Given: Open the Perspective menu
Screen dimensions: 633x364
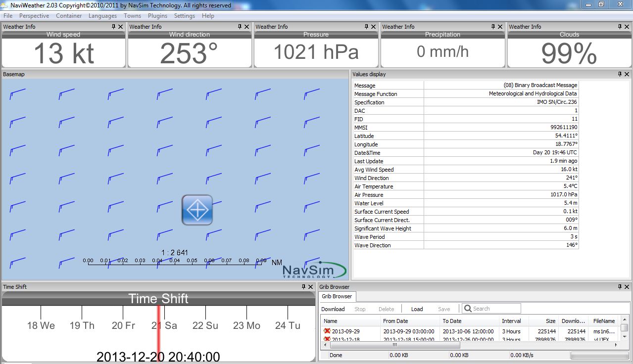Looking at the screenshot, I should coord(34,16).
